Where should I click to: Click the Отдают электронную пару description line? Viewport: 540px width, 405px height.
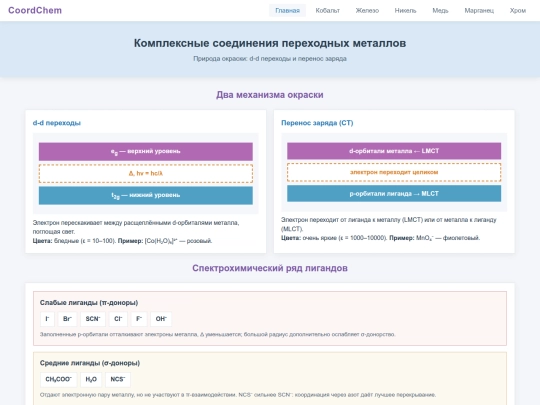click(x=238, y=395)
